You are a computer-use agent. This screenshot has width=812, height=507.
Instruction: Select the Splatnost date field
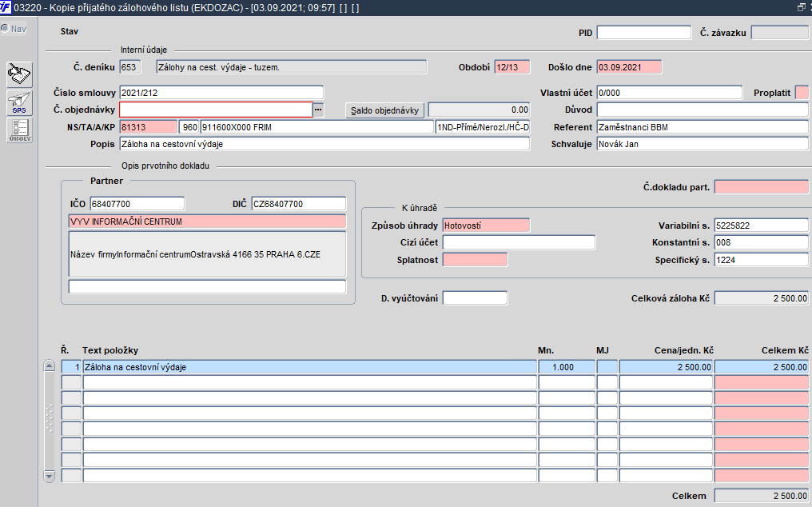point(475,260)
